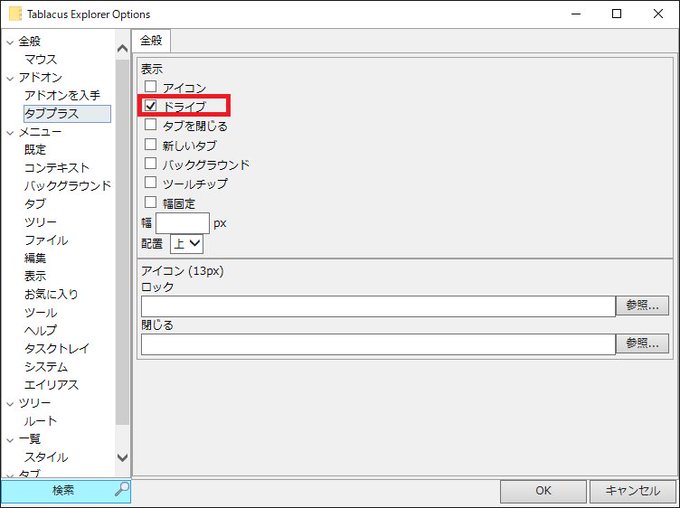Click the 閉じる icon path field
The height and width of the screenshot is (508, 680).
pyautogui.click(x=378, y=344)
